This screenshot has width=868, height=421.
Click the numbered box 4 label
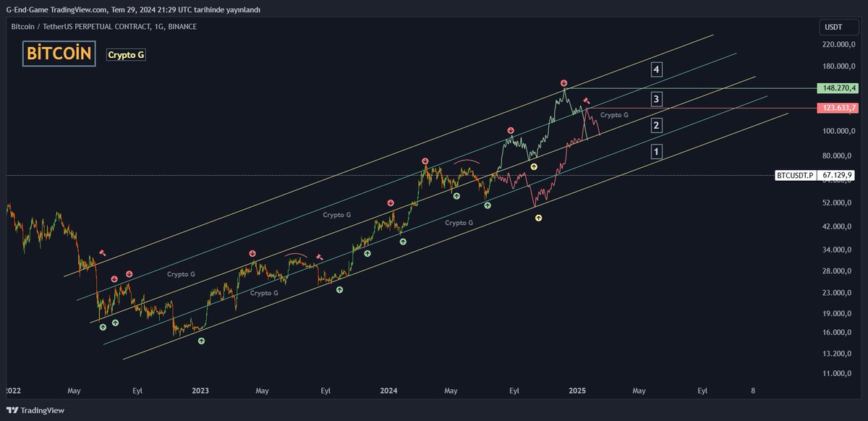click(x=656, y=69)
